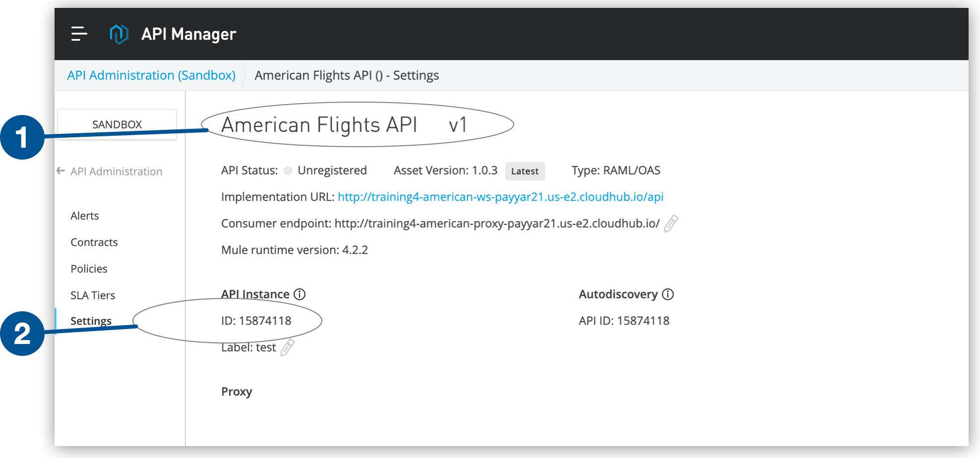Edit the consumer endpoint via its pencil icon

click(672, 224)
